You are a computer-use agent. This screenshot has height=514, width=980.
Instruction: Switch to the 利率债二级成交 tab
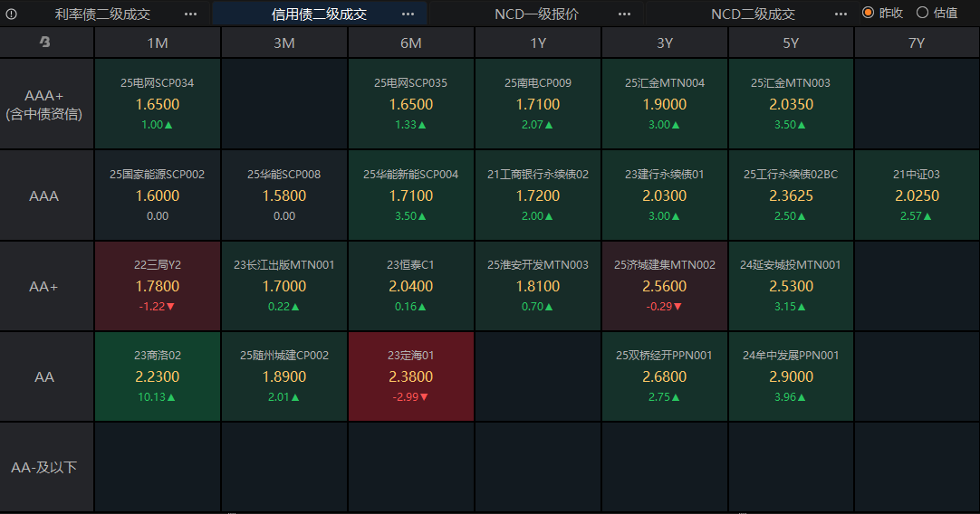tap(102, 14)
